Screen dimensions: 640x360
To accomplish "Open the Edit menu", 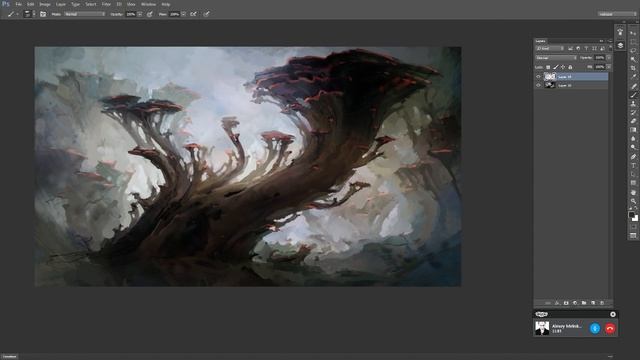I will click(x=31, y=4).
